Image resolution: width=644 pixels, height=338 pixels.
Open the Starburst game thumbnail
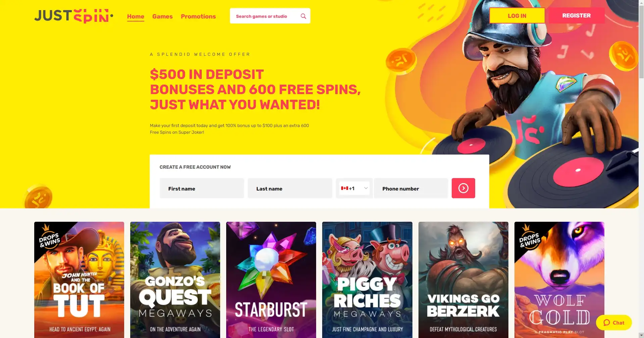pyautogui.click(x=271, y=280)
